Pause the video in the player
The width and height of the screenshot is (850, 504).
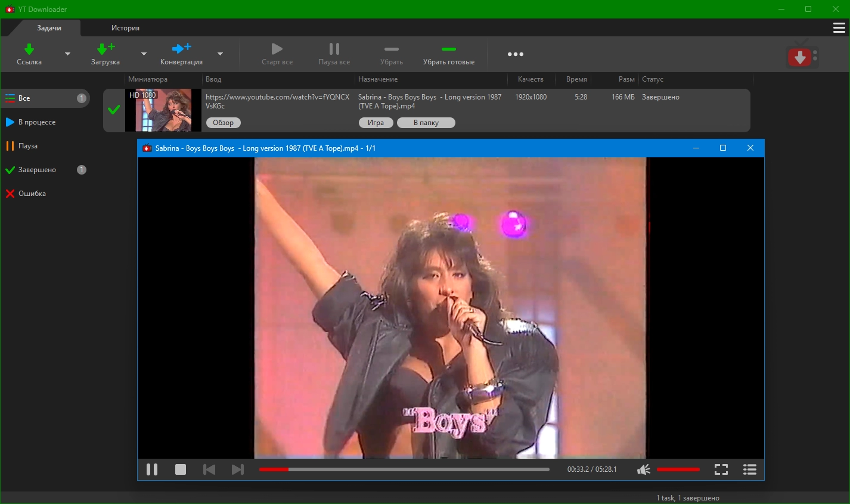tap(152, 469)
